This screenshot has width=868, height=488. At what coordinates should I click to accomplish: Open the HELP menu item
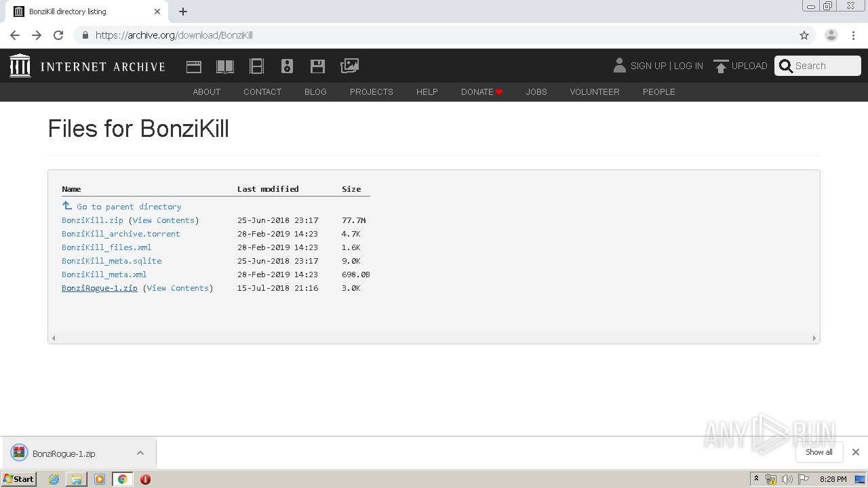point(427,91)
